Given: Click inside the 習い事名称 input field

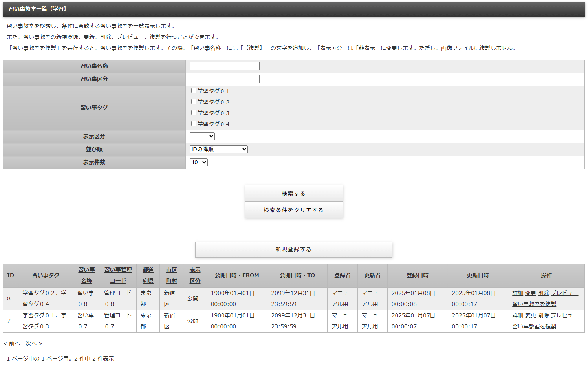Looking at the screenshot, I should point(224,66).
